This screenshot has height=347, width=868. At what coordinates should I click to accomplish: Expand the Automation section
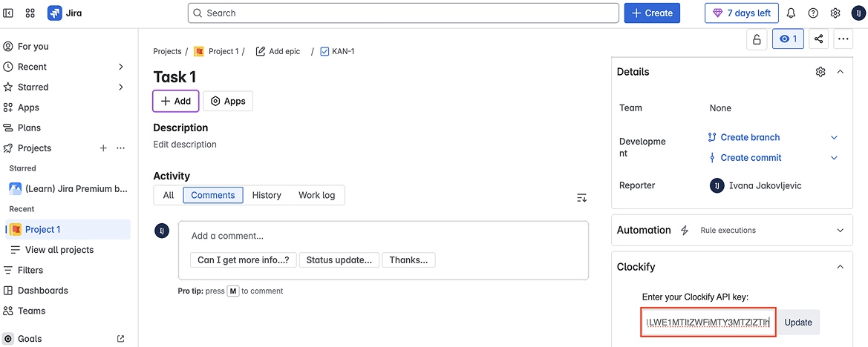pyautogui.click(x=840, y=231)
